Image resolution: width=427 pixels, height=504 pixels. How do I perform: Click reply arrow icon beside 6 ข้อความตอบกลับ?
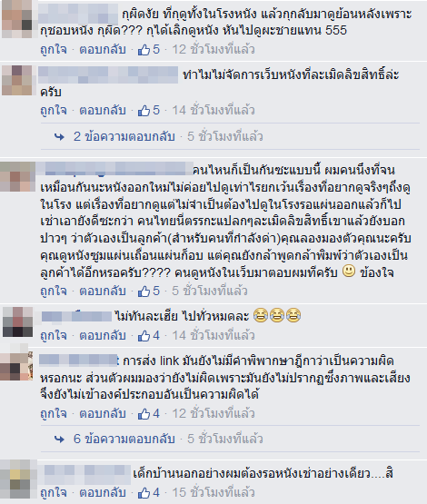click(59, 440)
